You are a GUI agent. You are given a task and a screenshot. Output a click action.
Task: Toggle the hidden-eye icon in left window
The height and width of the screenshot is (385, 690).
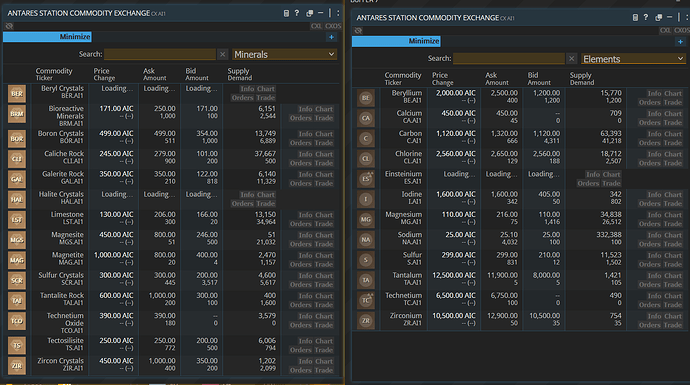(9, 26)
